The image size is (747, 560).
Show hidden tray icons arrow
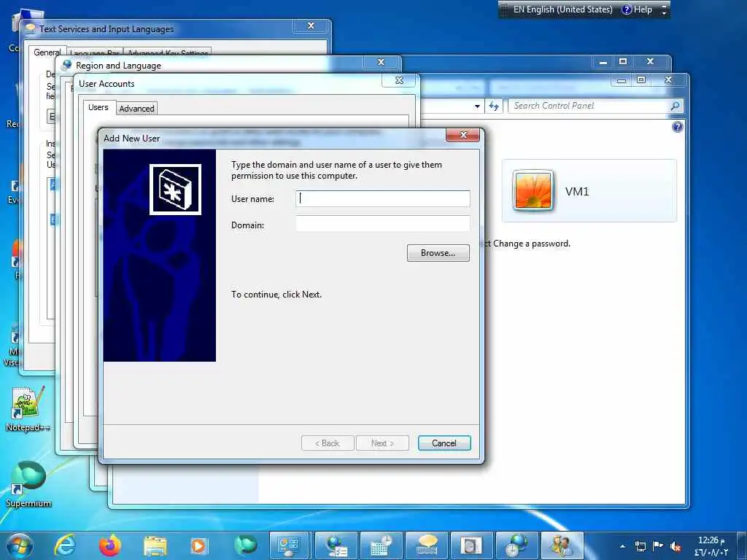622,546
